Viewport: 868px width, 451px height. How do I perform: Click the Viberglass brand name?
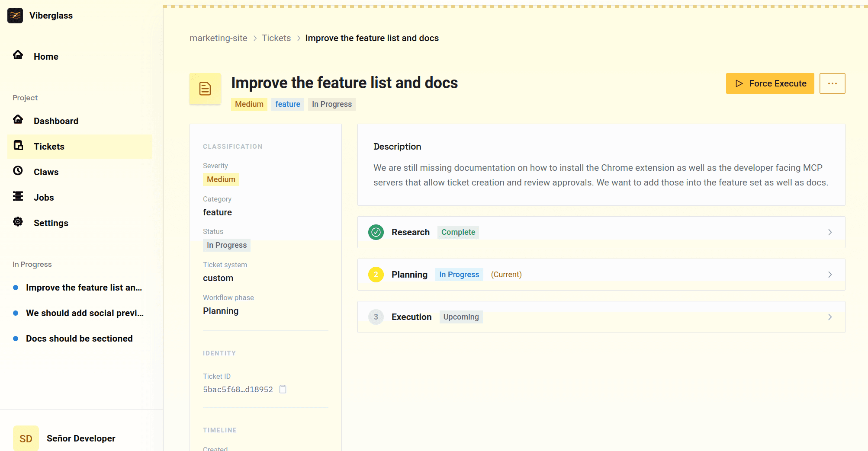[51, 16]
